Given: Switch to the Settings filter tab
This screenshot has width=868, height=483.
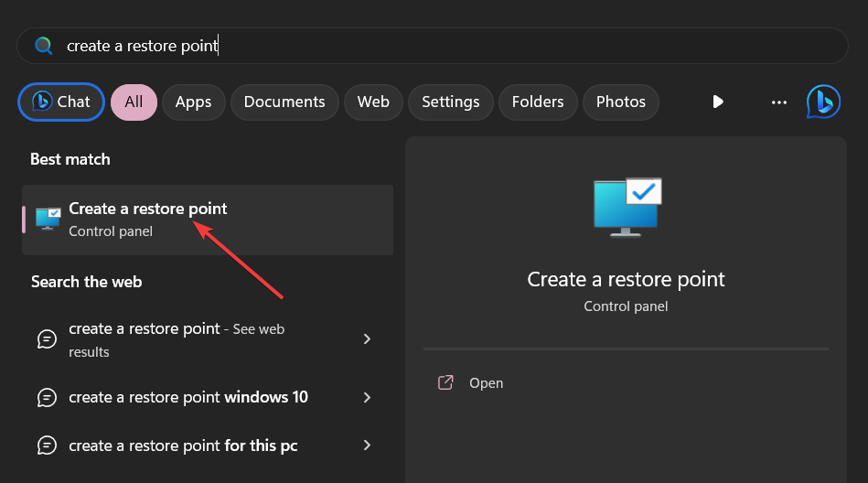Looking at the screenshot, I should [x=450, y=102].
